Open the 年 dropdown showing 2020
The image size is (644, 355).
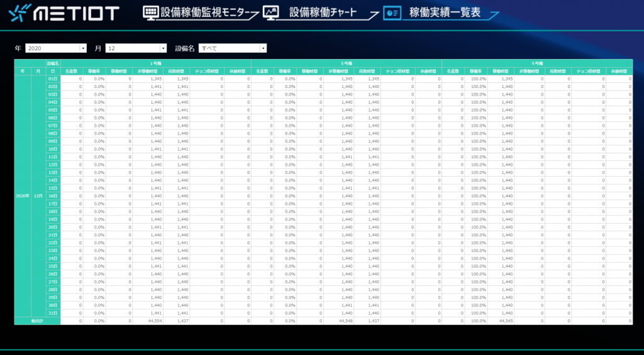[56, 48]
